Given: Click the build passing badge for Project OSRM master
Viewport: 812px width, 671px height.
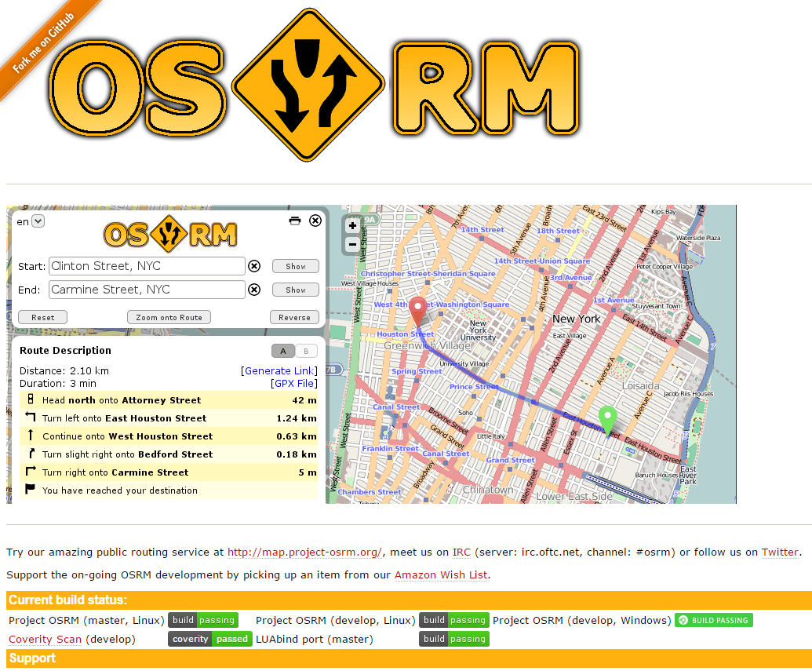Looking at the screenshot, I should [203, 619].
